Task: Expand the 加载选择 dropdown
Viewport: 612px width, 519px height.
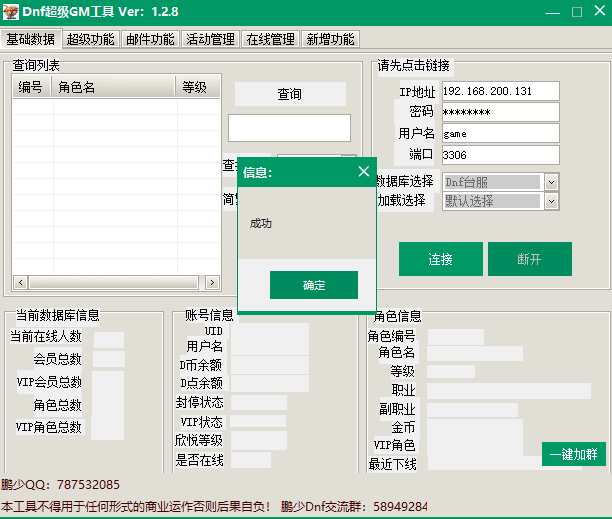Action: point(550,201)
